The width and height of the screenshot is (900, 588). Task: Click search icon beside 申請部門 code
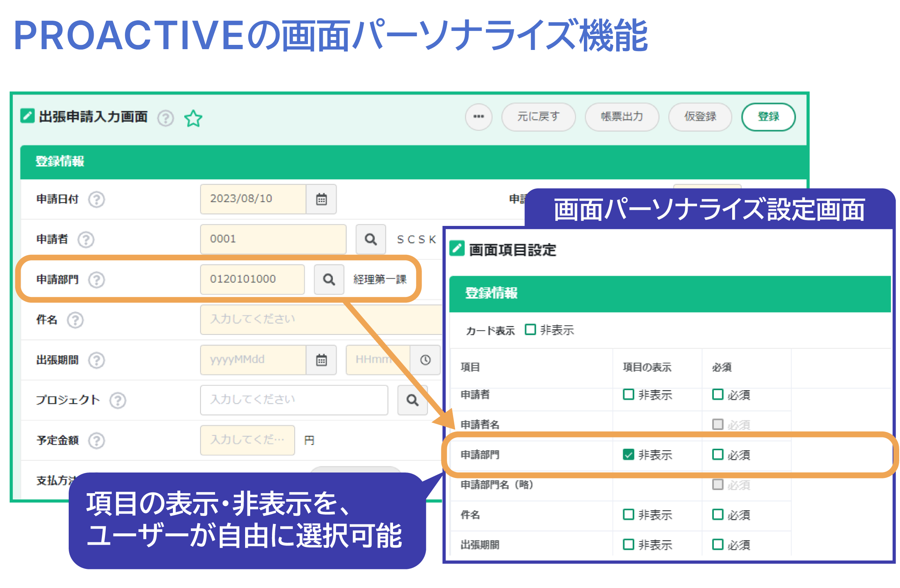click(x=329, y=279)
